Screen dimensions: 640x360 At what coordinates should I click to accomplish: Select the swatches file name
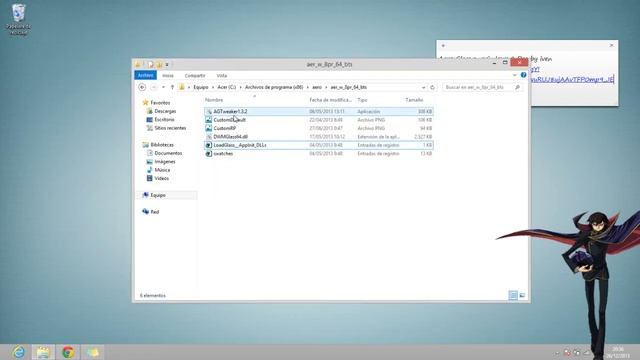[x=223, y=153]
